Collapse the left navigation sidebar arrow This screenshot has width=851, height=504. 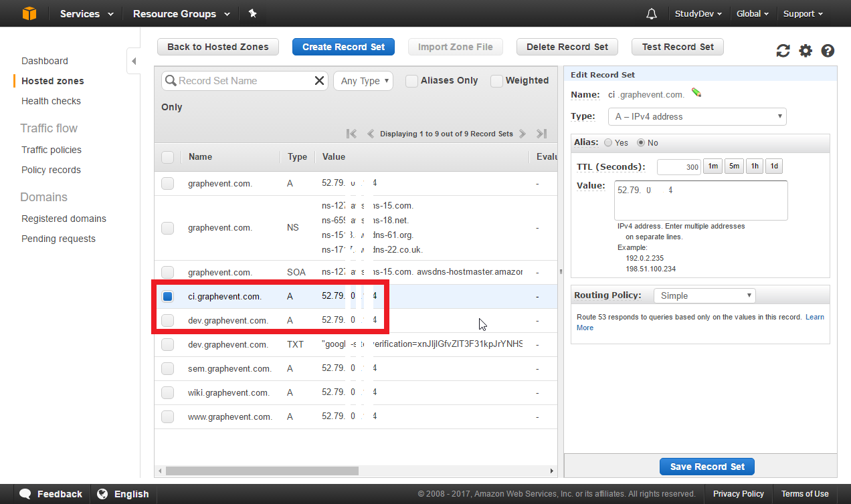pyautogui.click(x=134, y=61)
